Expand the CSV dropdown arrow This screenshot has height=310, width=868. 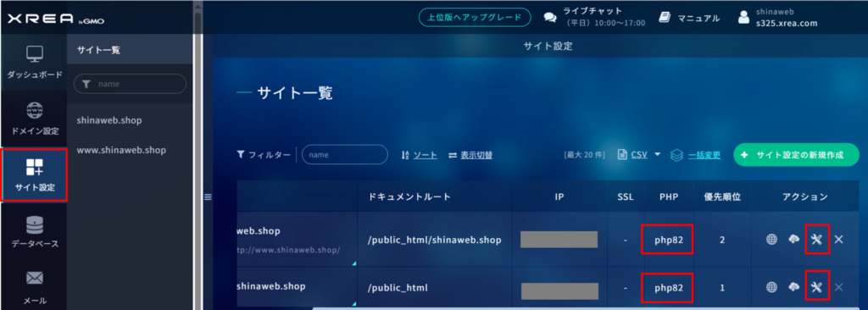(x=658, y=154)
